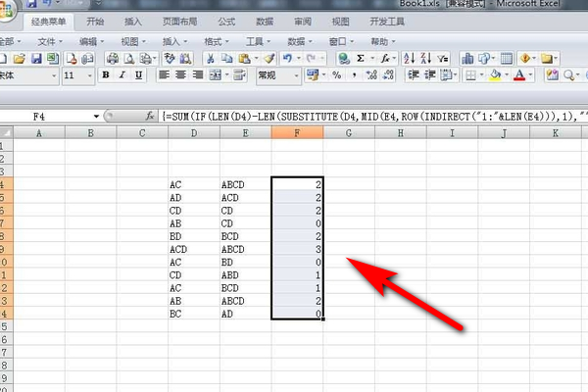Increase decimal places icon
The image size is (588, 392).
(x=371, y=75)
